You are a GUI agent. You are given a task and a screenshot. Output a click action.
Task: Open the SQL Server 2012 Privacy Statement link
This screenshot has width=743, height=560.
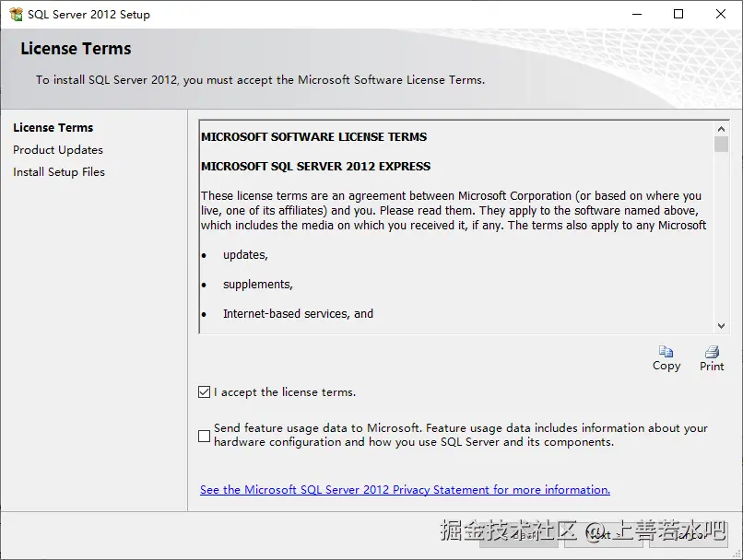pyautogui.click(x=405, y=489)
